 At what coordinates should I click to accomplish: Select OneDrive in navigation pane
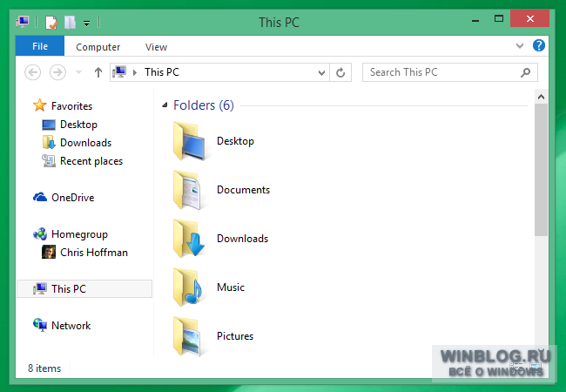click(72, 198)
